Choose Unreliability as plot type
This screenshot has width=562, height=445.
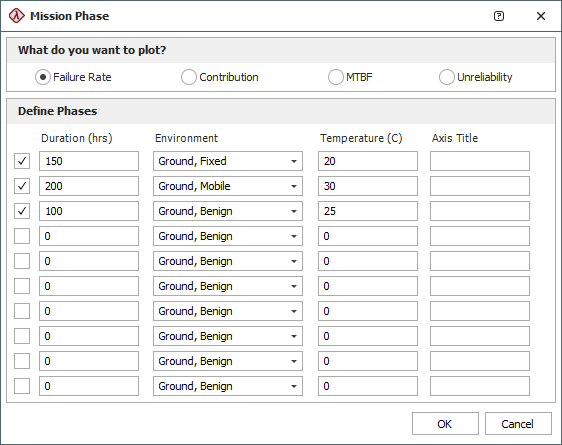pyautogui.click(x=447, y=77)
